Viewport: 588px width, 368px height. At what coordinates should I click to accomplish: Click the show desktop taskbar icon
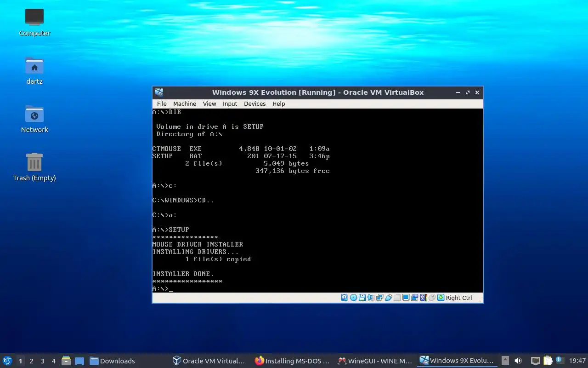click(x=79, y=361)
